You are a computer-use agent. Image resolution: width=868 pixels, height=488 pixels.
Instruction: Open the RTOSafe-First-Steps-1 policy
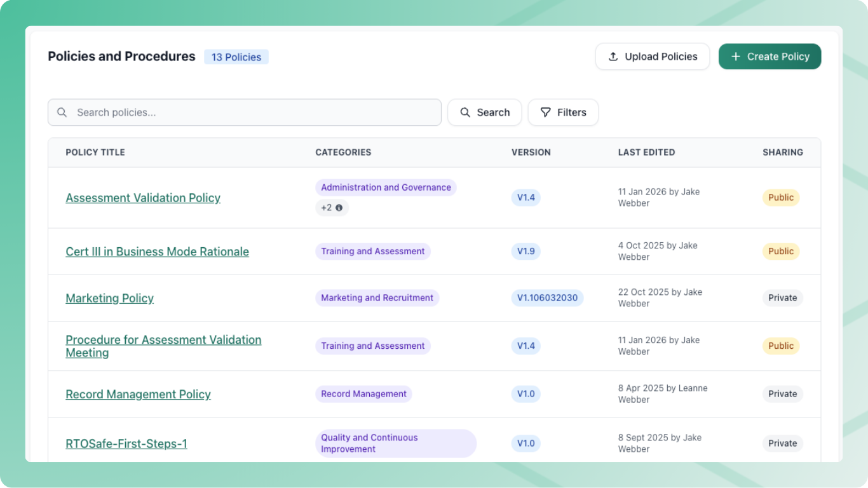point(126,444)
